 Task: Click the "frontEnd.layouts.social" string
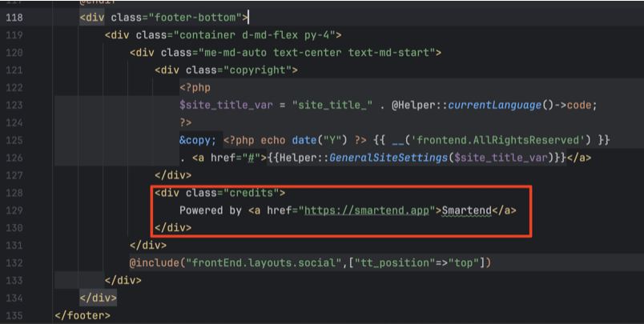pyautogui.click(x=264, y=263)
